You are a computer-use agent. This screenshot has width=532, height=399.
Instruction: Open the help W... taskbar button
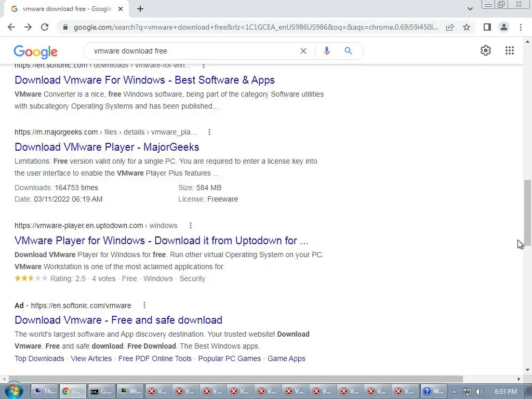coord(433,391)
